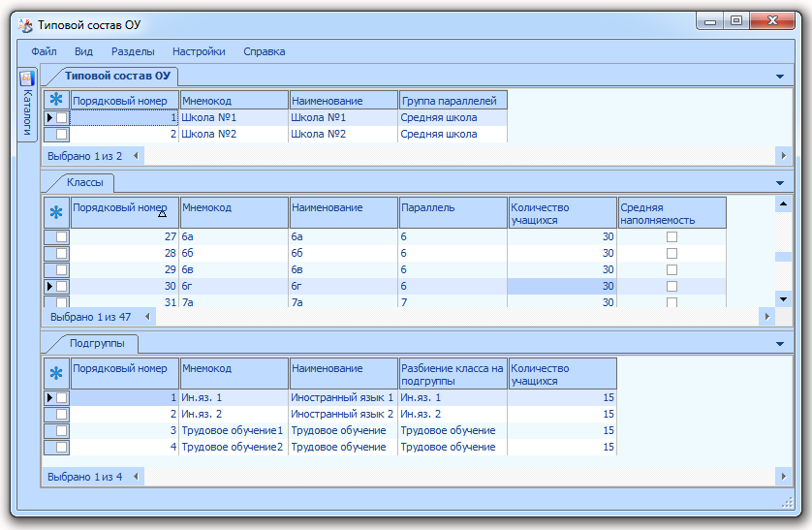
Task: Select the 7а mnemocode cell
Action: click(234, 301)
